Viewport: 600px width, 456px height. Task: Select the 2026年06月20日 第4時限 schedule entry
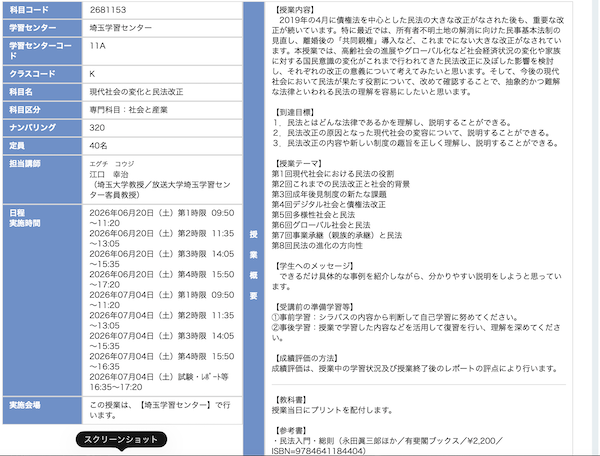tap(161, 280)
